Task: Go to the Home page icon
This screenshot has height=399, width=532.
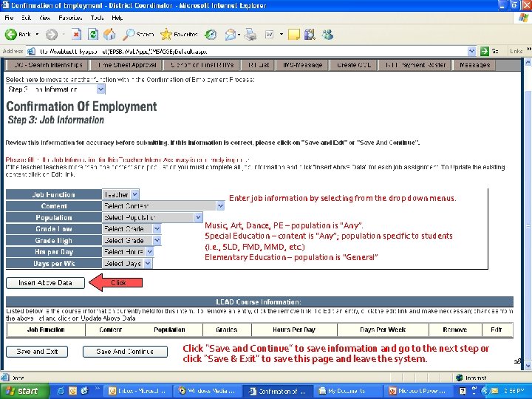Action: point(109,34)
